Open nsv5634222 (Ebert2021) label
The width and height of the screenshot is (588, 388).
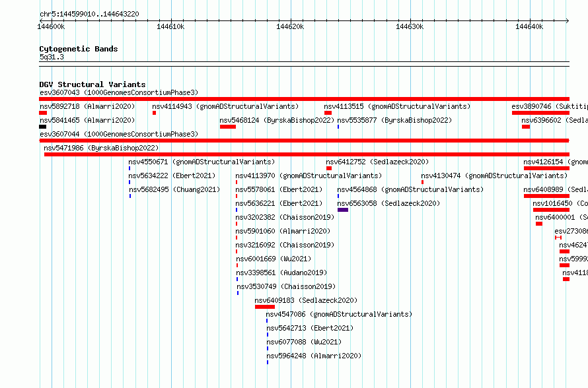point(172,176)
